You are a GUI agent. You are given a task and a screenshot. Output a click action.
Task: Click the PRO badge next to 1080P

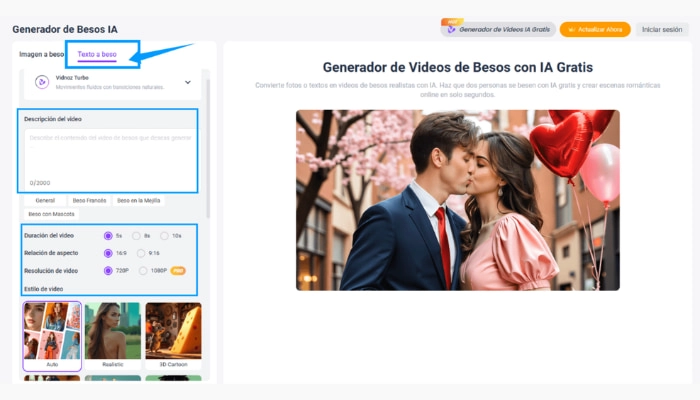pyautogui.click(x=178, y=271)
